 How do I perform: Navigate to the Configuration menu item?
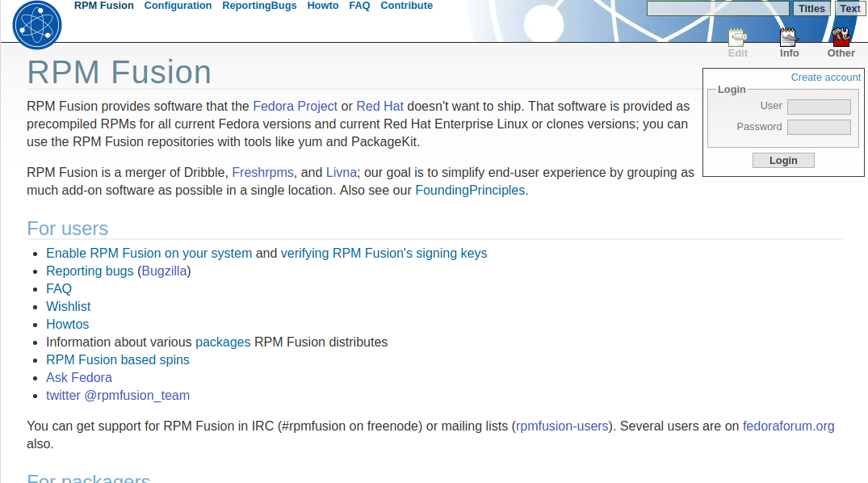178,6
